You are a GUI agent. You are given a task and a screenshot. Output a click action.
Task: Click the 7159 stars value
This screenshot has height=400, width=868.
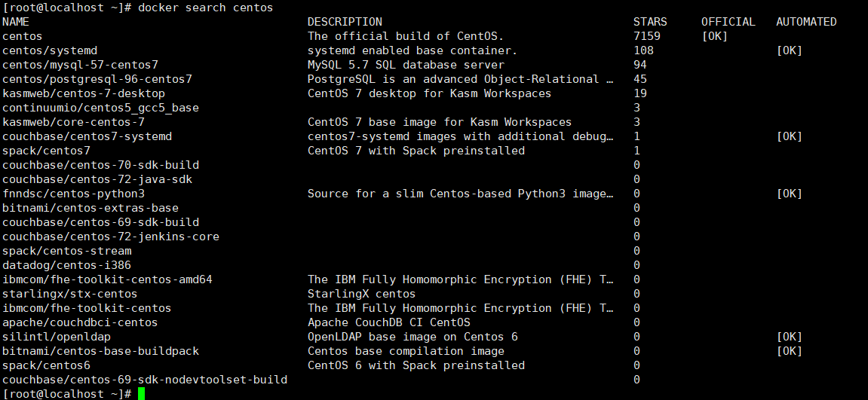[646, 36]
